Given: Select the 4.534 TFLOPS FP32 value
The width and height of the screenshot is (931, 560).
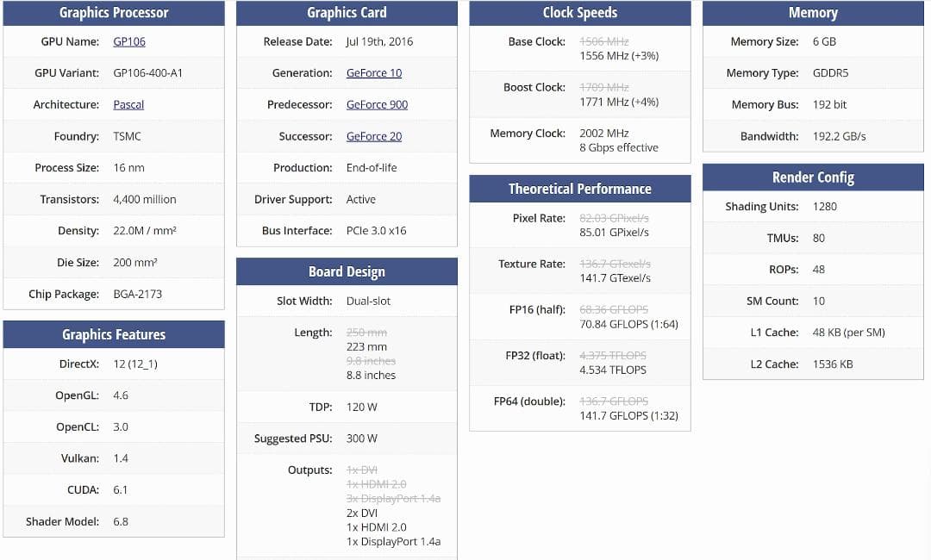Looking at the screenshot, I should [x=613, y=370].
